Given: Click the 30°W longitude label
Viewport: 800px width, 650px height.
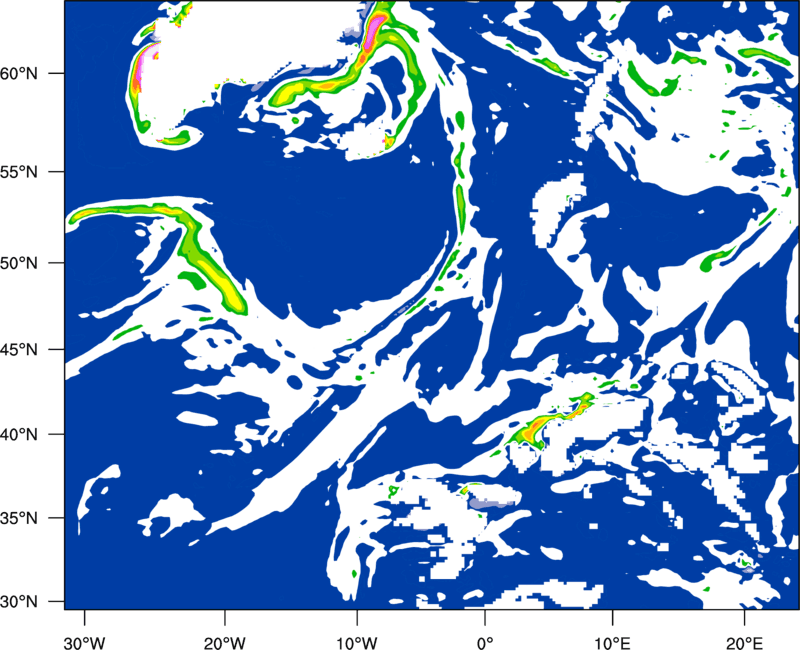Looking at the screenshot, I should [85, 643].
